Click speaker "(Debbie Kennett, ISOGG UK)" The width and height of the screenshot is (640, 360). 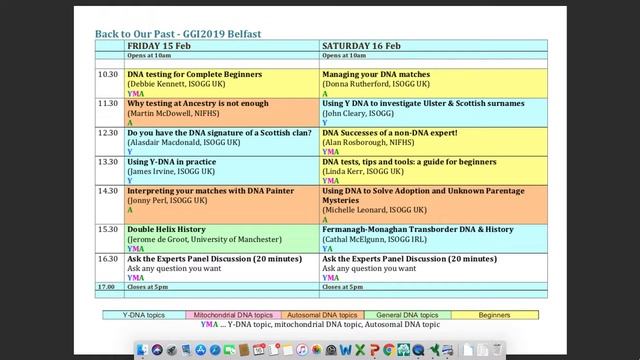[x=176, y=84]
